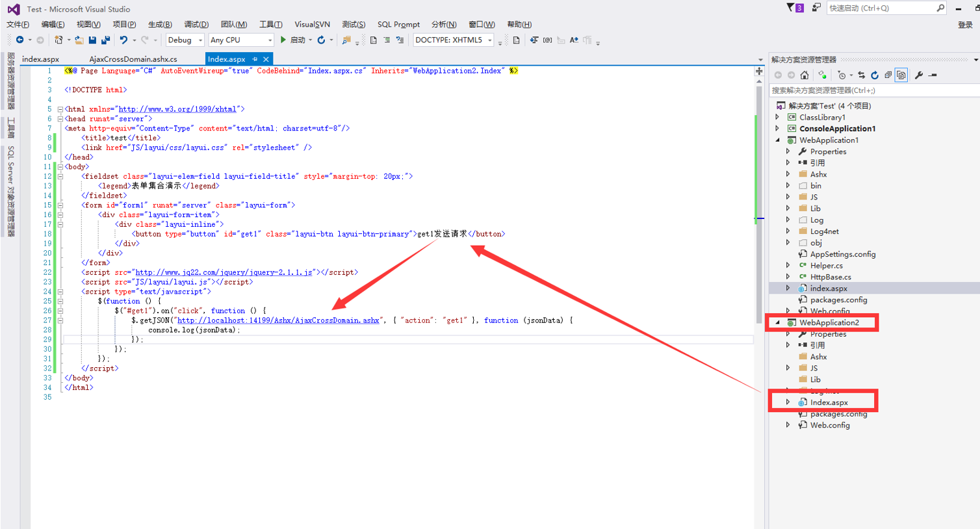The width and height of the screenshot is (980, 529).
Task: Click the browser Refresh icon in toolbar
Action: click(x=321, y=40)
